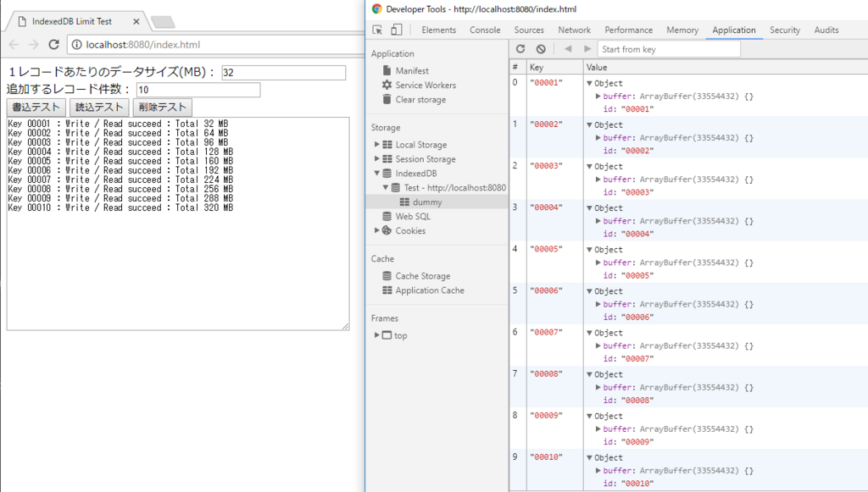868x492 pixels.
Task: Open a new browser tab
Action: (164, 22)
